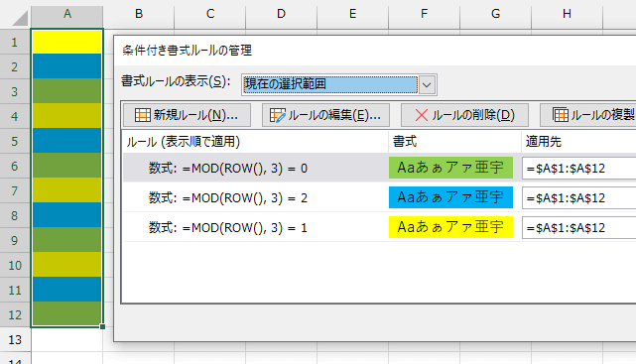This screenshot has height=364, width=636.
Task: Edit the applies-to range for the MOD = 2 rule
Action: tap(578, 197)
